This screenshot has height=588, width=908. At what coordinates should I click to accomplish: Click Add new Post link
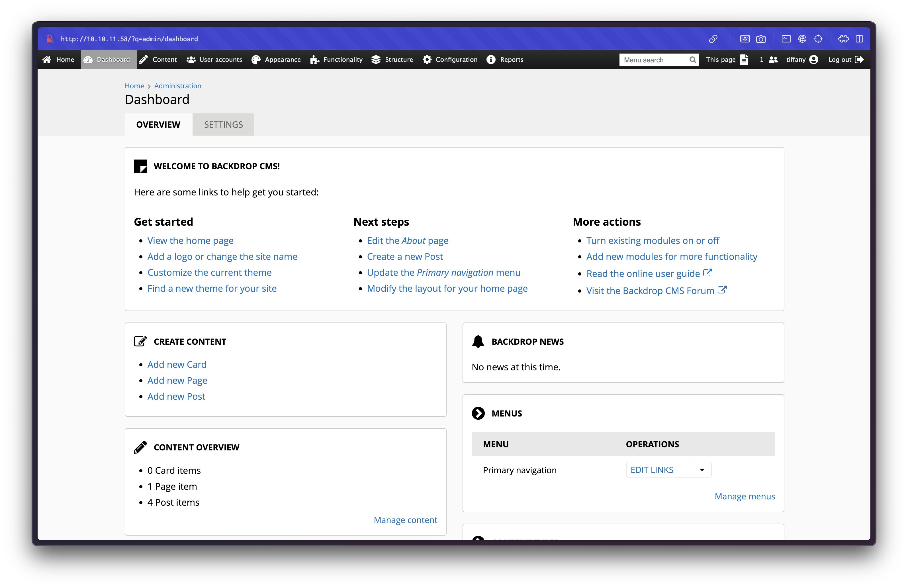point(176,397)
